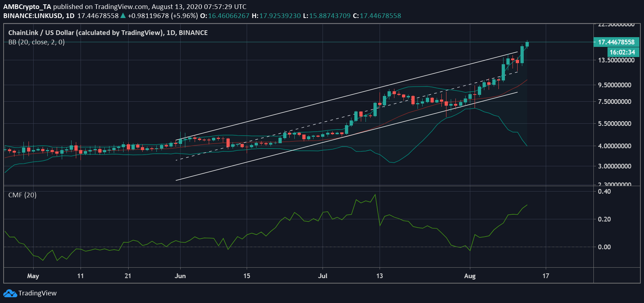The width and height of the screenshot is (644, 303).
Task: Click the change value +0.98119678 (+5.96%)
Action: tap(163, 16)
